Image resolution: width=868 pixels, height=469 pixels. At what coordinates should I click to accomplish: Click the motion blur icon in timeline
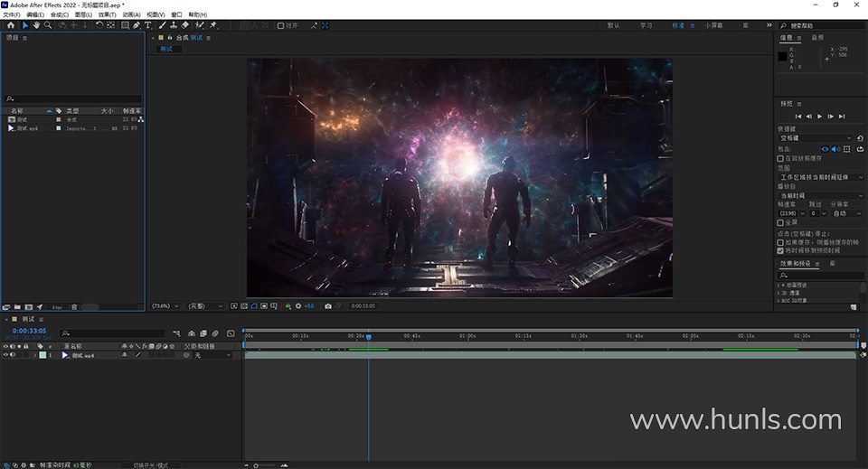tap(215, 333)
